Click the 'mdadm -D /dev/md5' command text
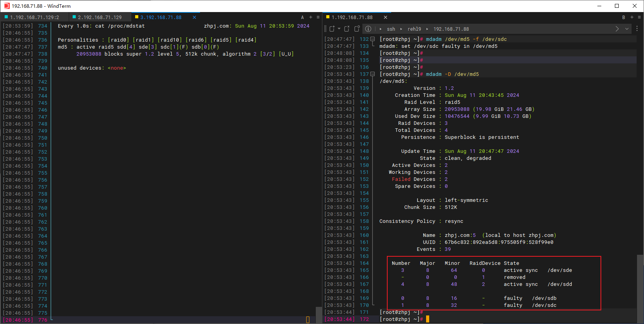 click(452, 74)
